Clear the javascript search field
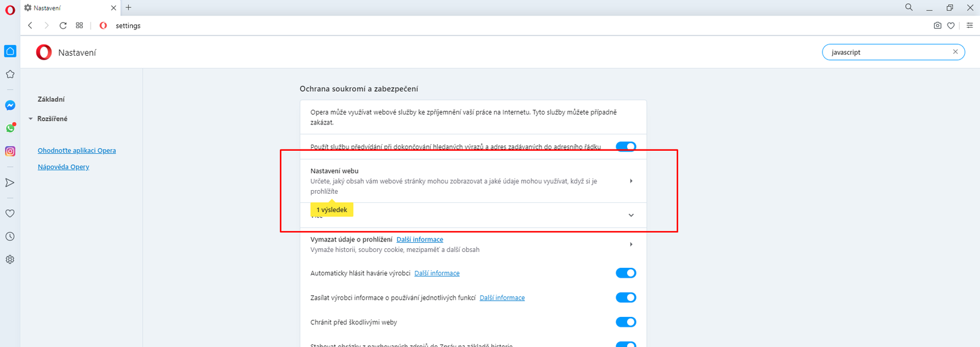 pyautogui.click(x=955, y=52)
